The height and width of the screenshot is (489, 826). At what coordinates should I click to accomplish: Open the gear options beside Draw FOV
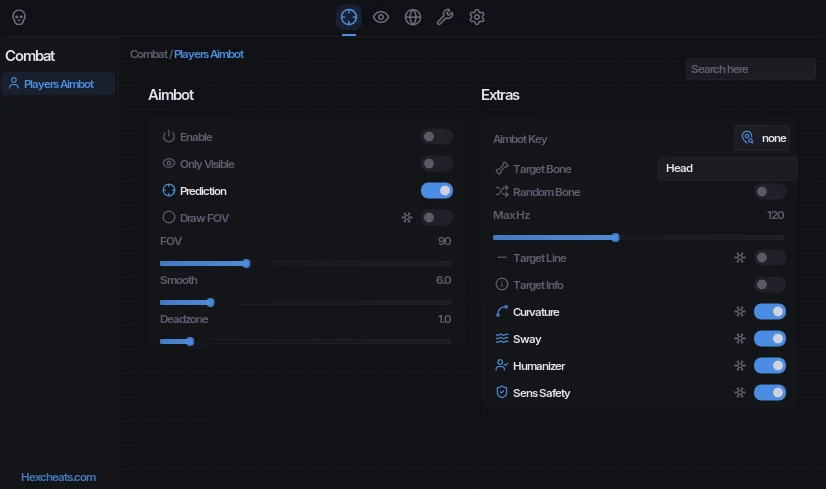407,218
